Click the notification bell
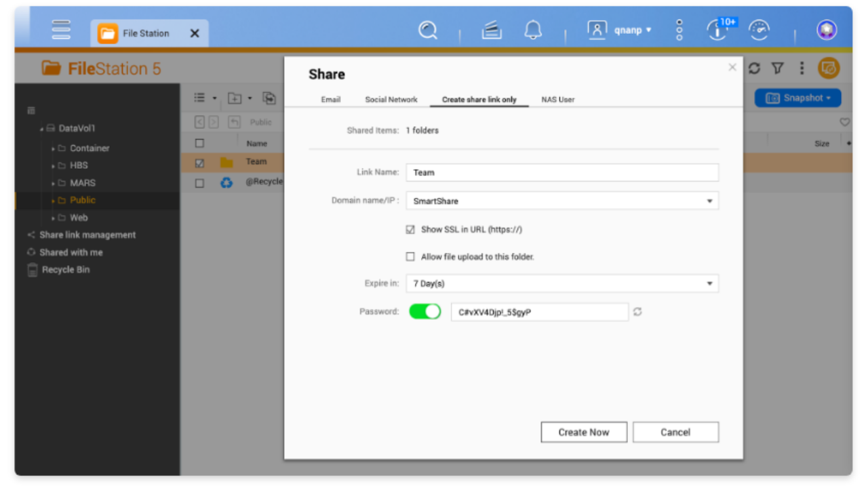 click(533, 30)
